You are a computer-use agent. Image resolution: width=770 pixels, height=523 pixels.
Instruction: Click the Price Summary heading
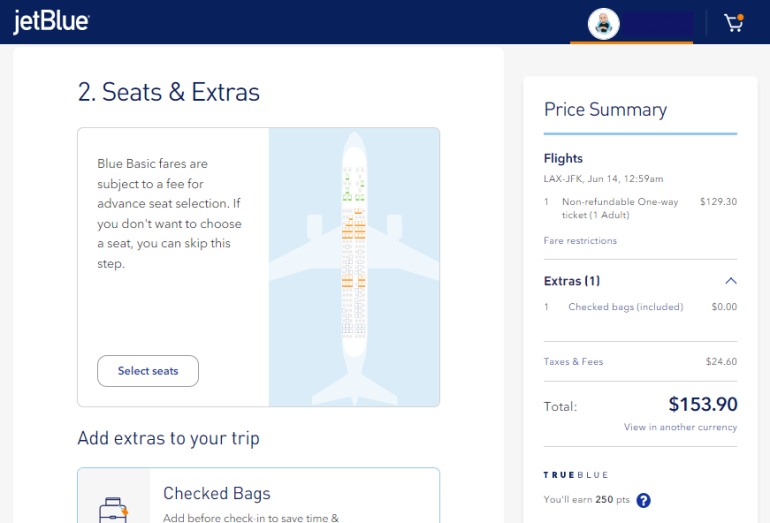coord(605,110)
